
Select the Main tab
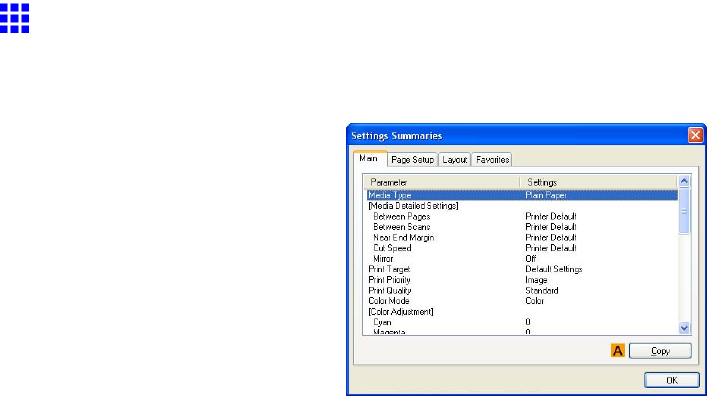(x=369, y=158)
